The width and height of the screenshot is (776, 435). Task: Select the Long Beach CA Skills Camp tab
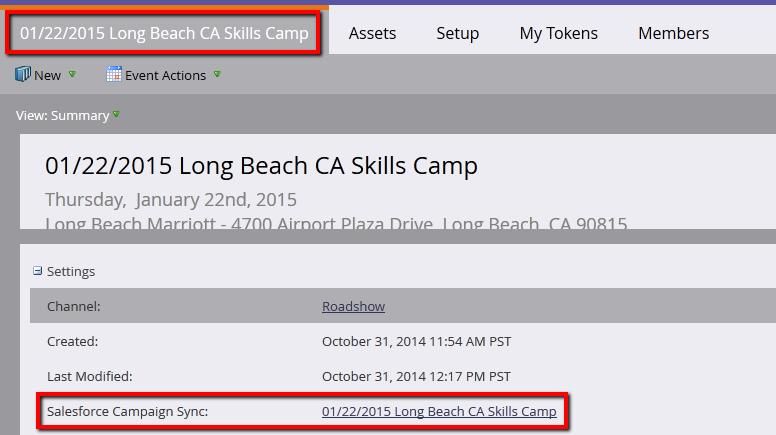click(x=164, y=33)
